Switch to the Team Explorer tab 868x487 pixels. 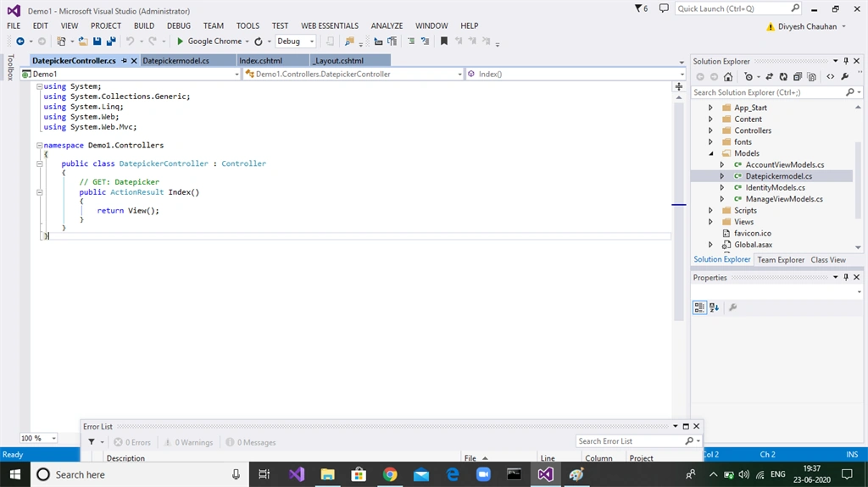click(x=781, y=259)
